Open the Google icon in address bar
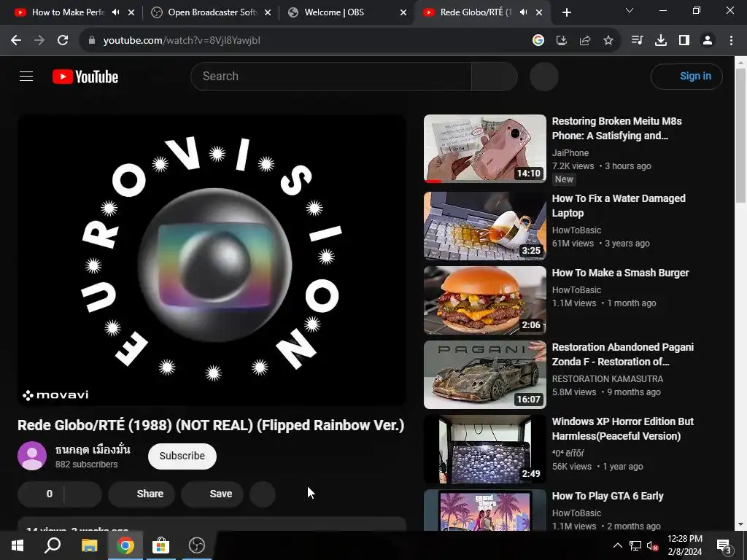747x560 pixels. [x=538, y=41]
